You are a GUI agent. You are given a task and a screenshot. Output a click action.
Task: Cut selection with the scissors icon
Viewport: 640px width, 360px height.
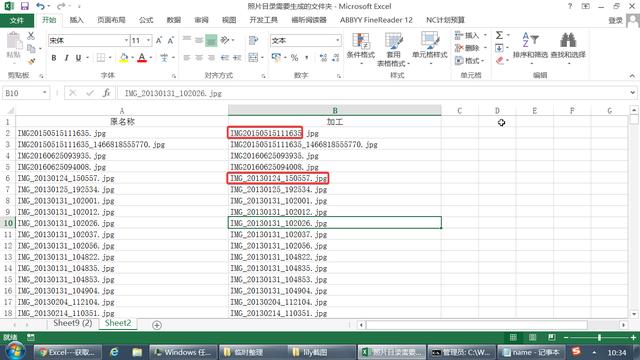point(31,36)
